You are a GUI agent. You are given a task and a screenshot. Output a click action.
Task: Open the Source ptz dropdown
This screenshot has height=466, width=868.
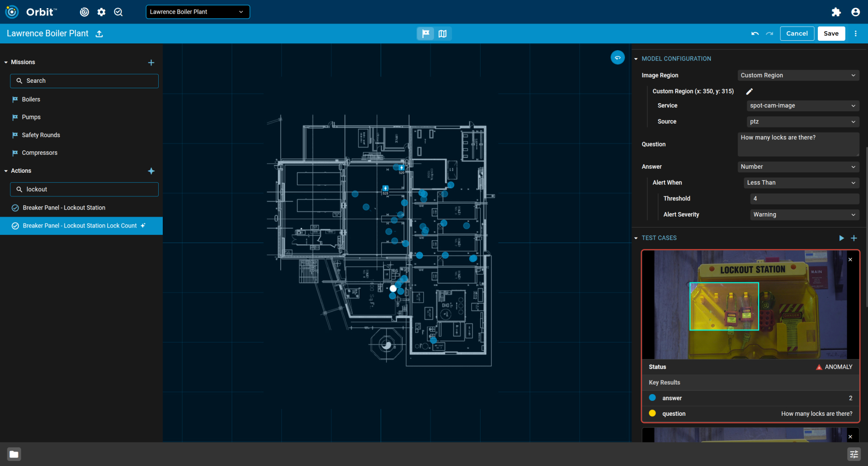point(802,122)
